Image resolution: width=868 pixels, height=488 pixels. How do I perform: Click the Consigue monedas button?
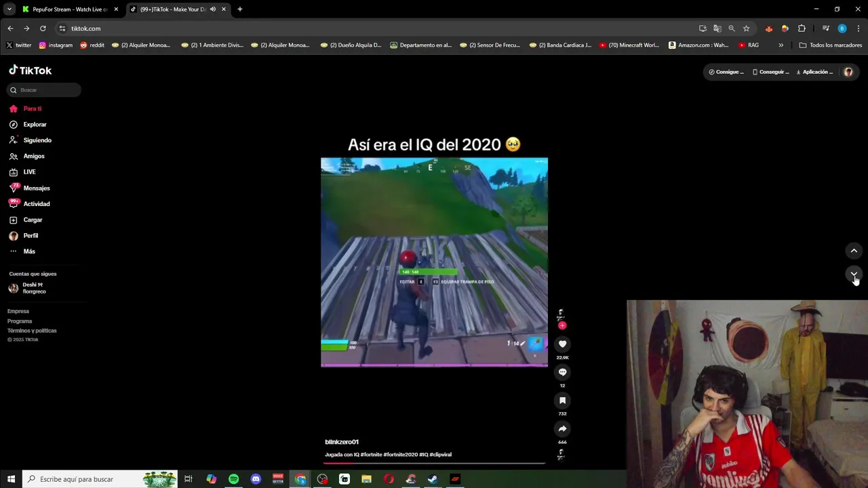(726, 72)
